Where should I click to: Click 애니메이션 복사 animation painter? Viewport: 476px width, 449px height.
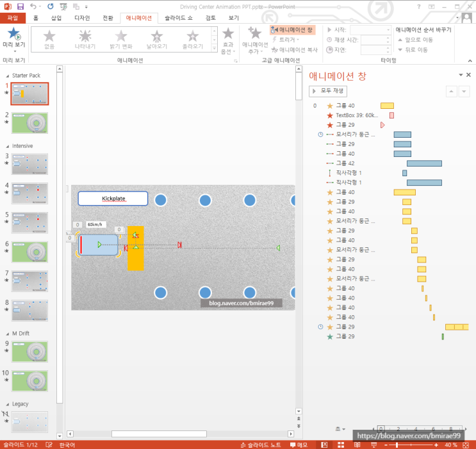point(294,49)
